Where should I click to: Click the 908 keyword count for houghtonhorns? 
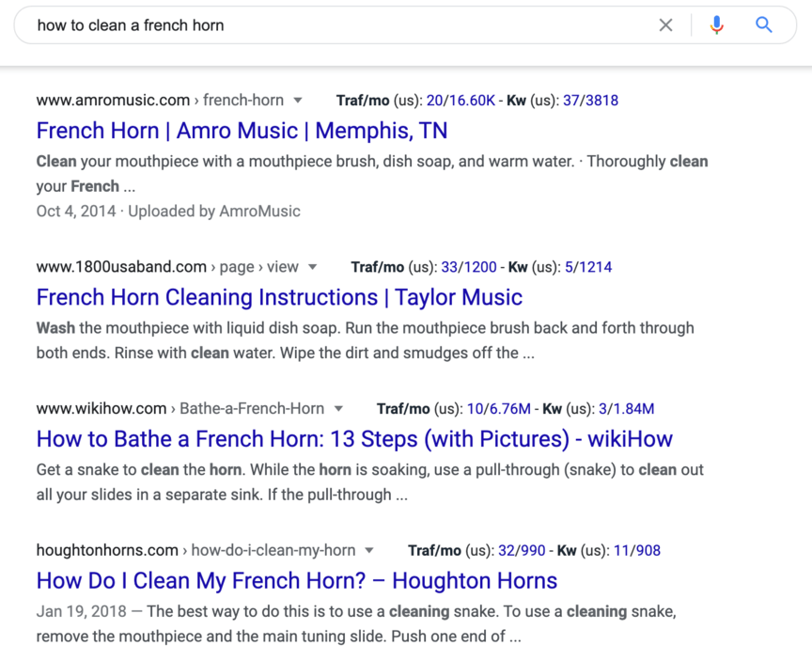(648, 551)
